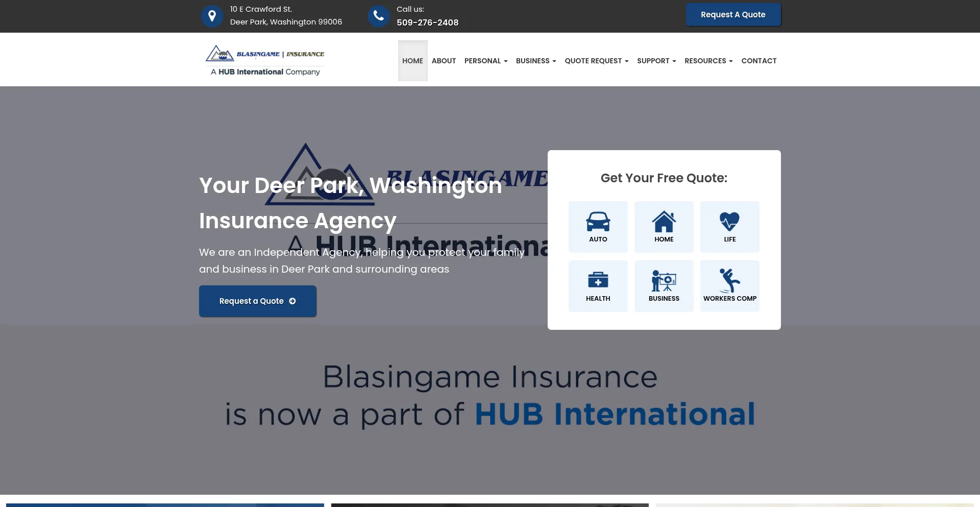Click the 'Get Your Free Quote:' heading
Screen dimensions: 980x507
(x=664, y=178)
